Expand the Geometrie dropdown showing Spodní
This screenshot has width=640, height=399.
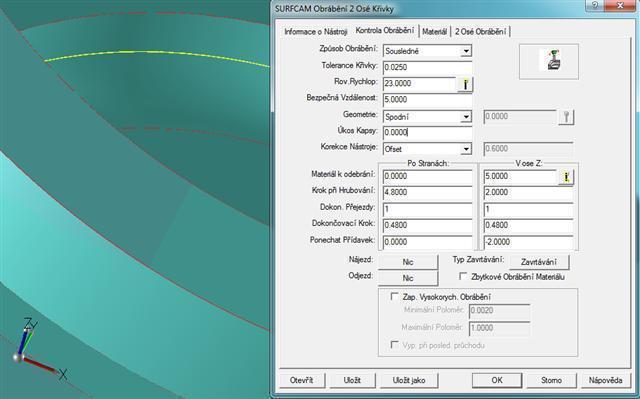click(x=466, y=117)
